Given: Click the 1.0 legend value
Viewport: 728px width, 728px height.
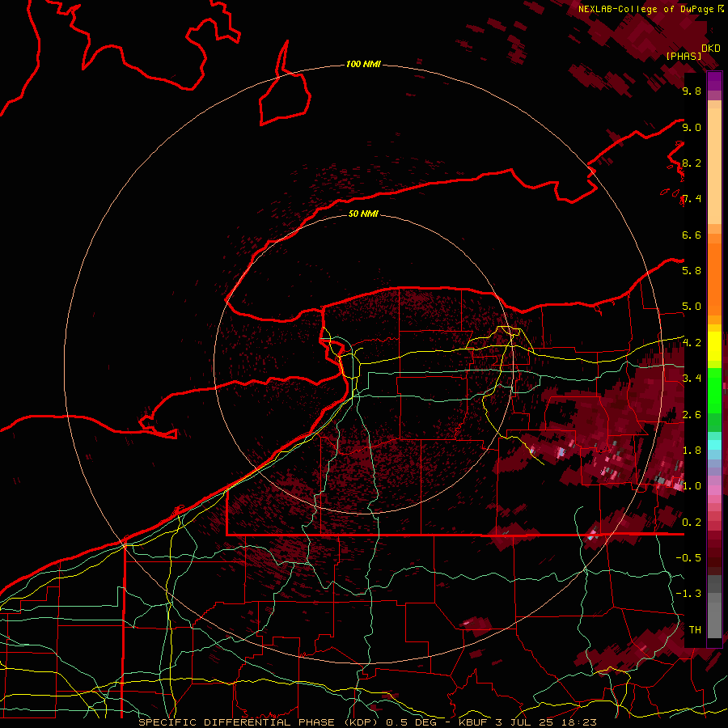Looking at the screenshot, I should click(x=692, y=486).
